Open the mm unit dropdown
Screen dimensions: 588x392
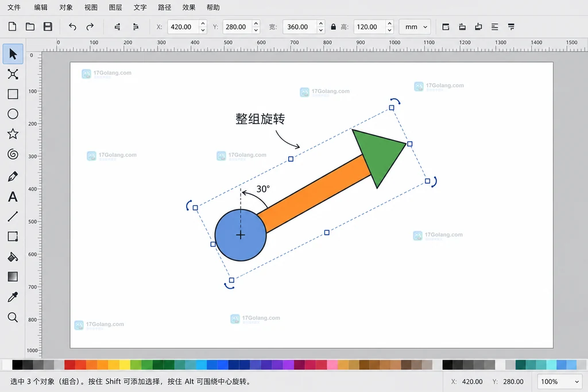[x=415, y=26]
